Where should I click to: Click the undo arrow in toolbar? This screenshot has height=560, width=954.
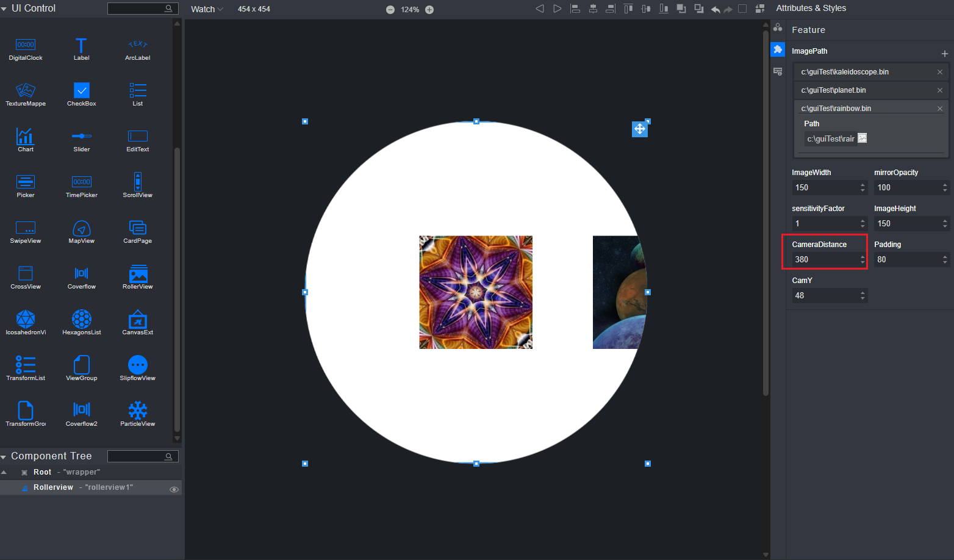click(715, 9)
